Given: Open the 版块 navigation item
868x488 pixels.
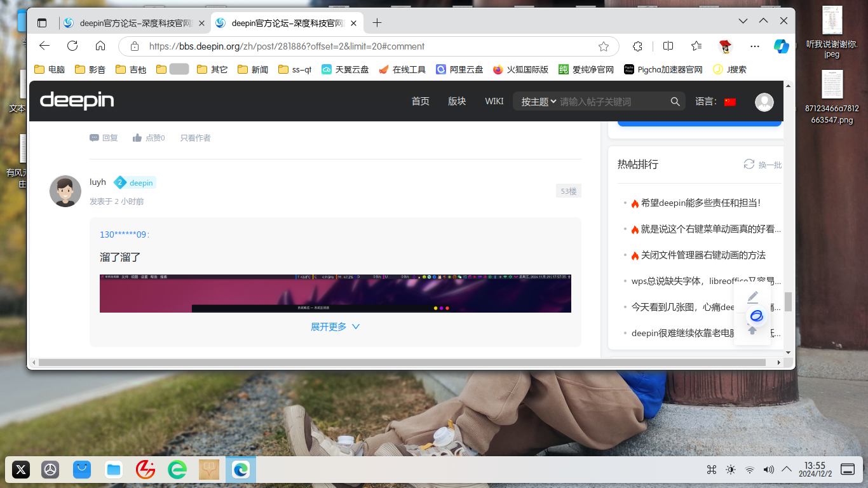Looking at the screenshot, I should pos(457,102).
